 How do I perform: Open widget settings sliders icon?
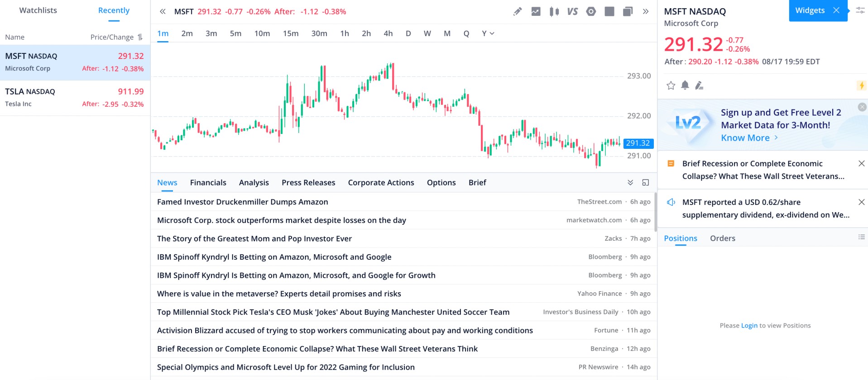(860, 10)
